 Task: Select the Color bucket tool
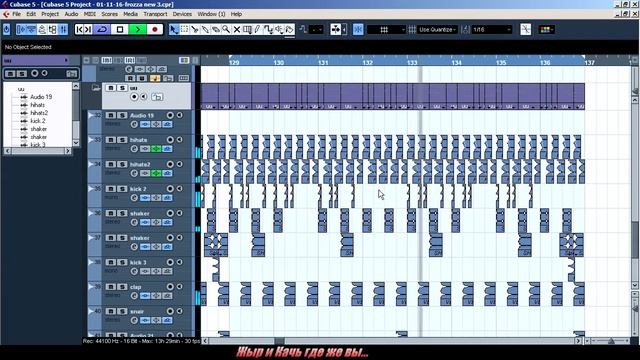[x=290, y=29]
